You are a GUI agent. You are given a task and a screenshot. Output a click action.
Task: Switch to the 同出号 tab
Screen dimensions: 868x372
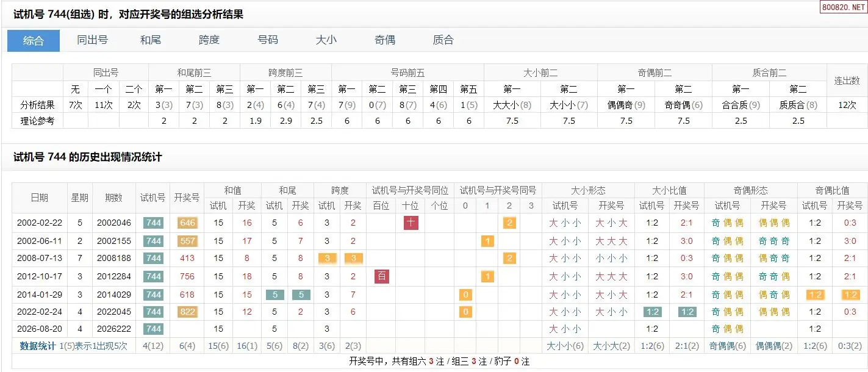(92, 40)
